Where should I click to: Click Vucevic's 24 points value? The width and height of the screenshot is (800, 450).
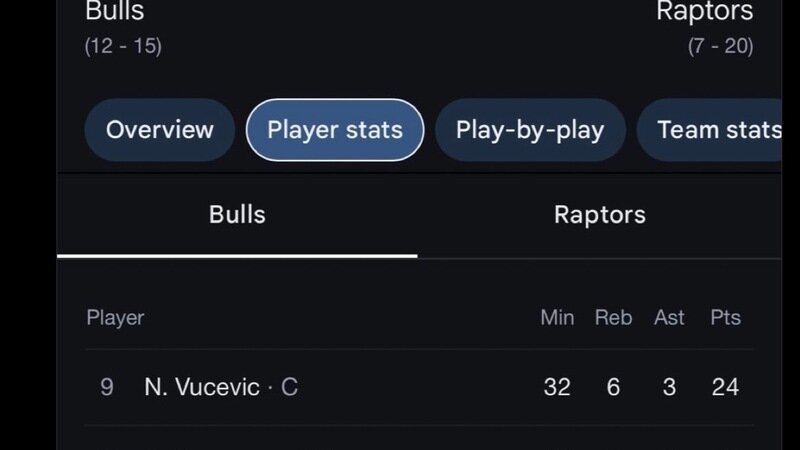[725, 387]
